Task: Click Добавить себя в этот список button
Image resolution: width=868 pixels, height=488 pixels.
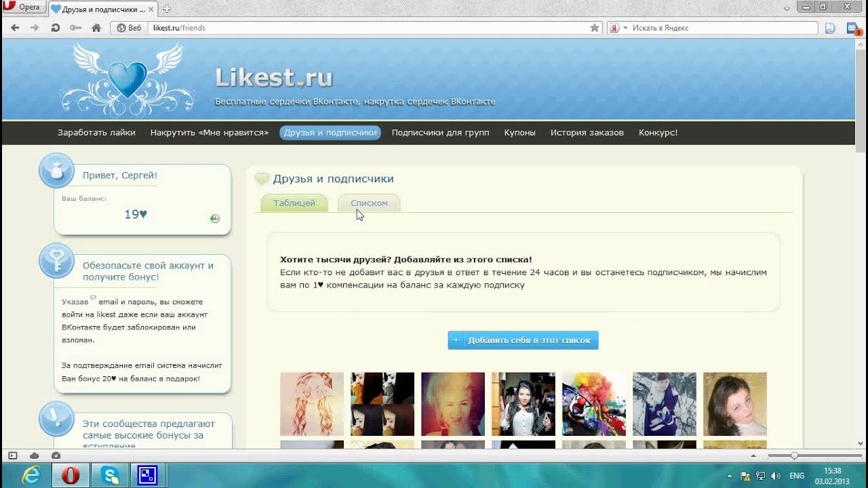Action: tap(523, 340)
